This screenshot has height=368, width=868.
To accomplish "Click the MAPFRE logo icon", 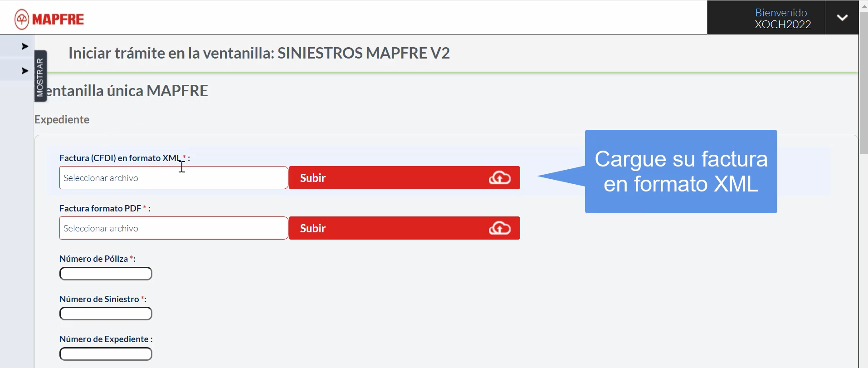I will point(21,20).
